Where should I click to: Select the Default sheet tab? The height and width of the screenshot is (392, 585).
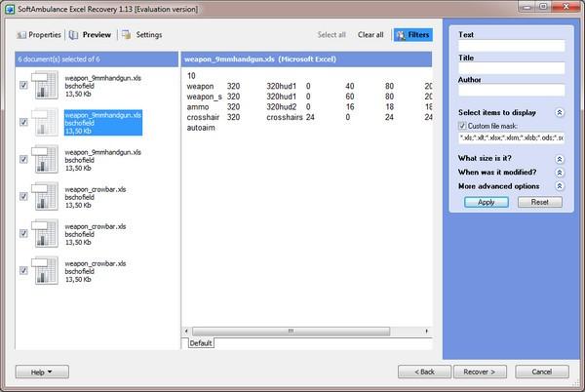(x=200, y=343)
